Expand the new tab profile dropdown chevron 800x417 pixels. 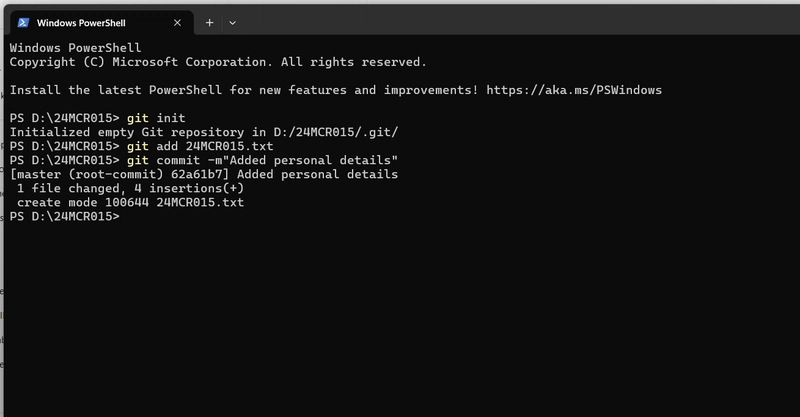click(x=232, y=22)
